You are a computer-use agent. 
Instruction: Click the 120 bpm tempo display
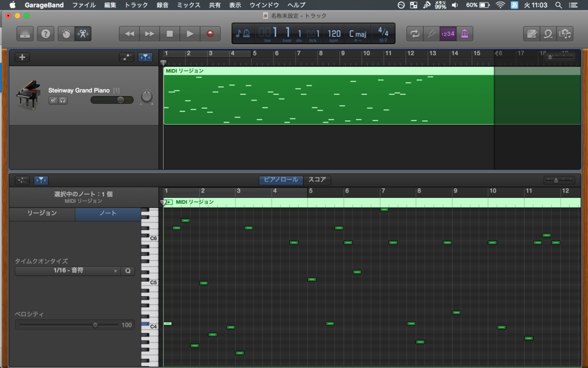[334, 34]
